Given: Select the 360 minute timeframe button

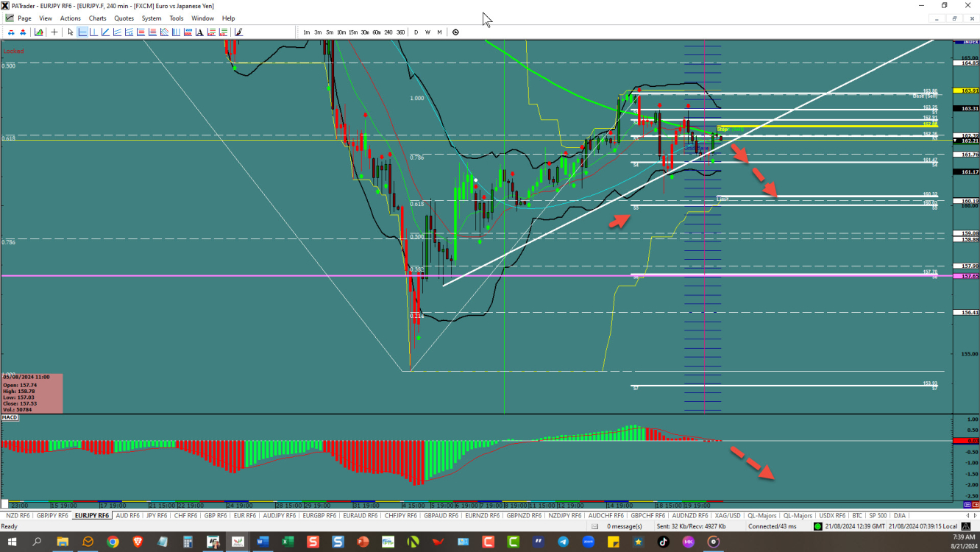Looking at the screenshot, I should click(x=400, y=32).
